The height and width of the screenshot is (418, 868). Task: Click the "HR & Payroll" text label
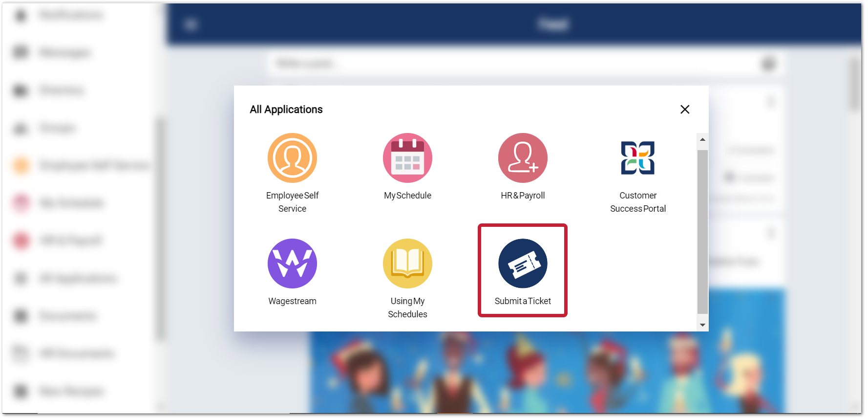(523, 196)
